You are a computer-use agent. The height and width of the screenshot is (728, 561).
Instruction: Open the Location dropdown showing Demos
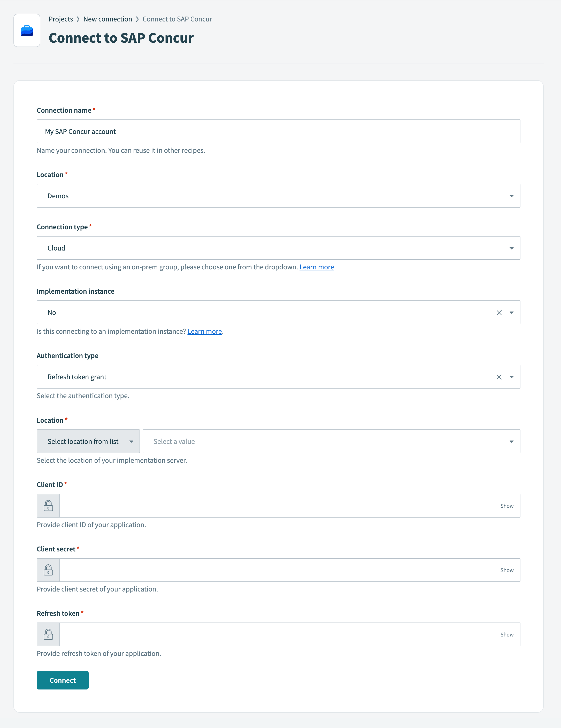[x=512, y=196]
